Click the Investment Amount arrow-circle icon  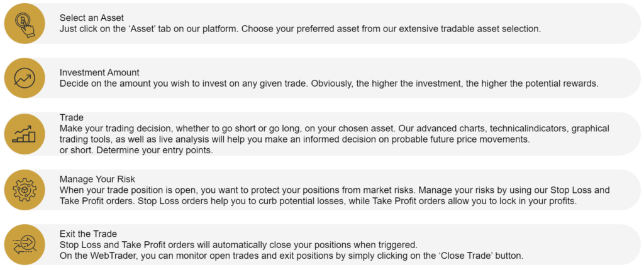pyautogui.click(x=25, y=78)
